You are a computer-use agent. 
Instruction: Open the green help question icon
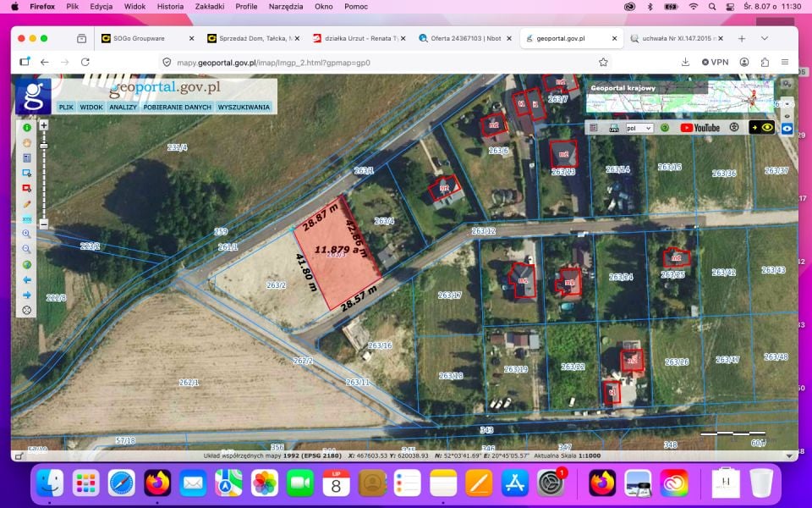point(665,128)
